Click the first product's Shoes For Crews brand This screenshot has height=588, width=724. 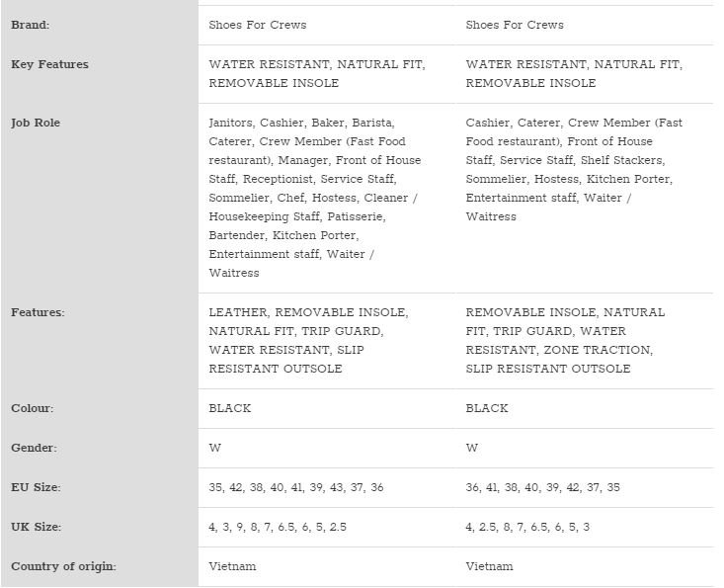[258, 25]
